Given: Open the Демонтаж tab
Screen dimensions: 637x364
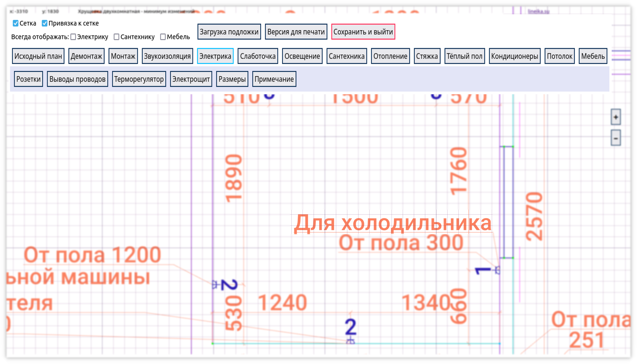Looking at the screenshot, I should coord(86,56).
